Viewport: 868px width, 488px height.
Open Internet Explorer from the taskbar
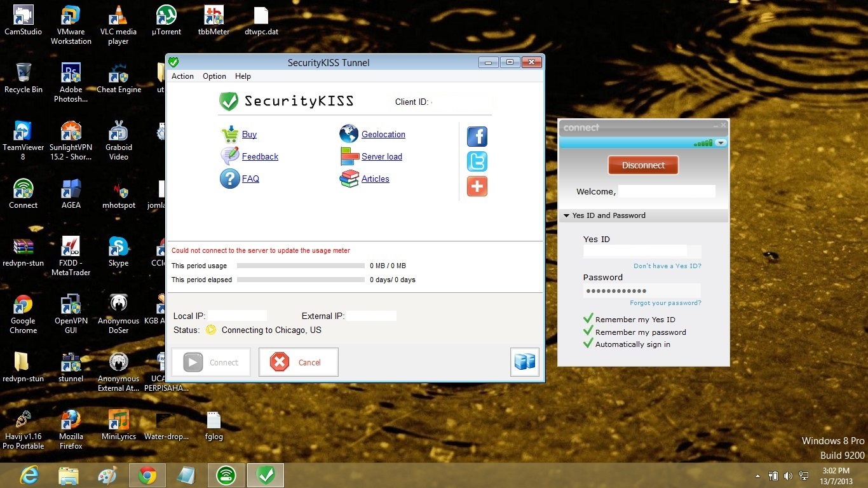29,475
